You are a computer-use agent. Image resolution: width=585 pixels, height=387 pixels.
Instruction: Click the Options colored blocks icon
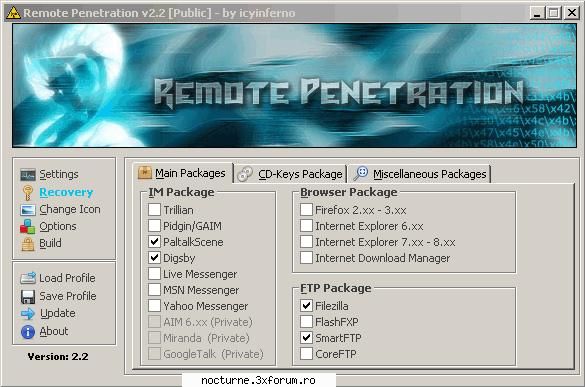tap(28, 227)
